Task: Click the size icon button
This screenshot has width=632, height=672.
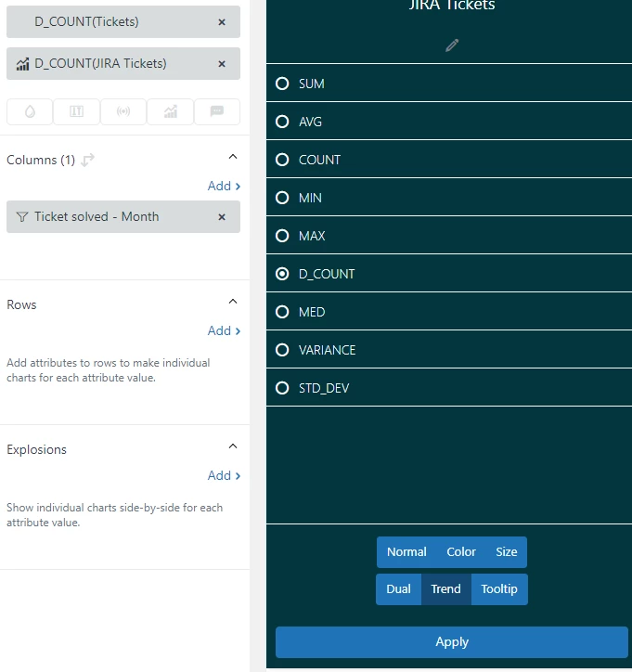Action: coord(77,112)
